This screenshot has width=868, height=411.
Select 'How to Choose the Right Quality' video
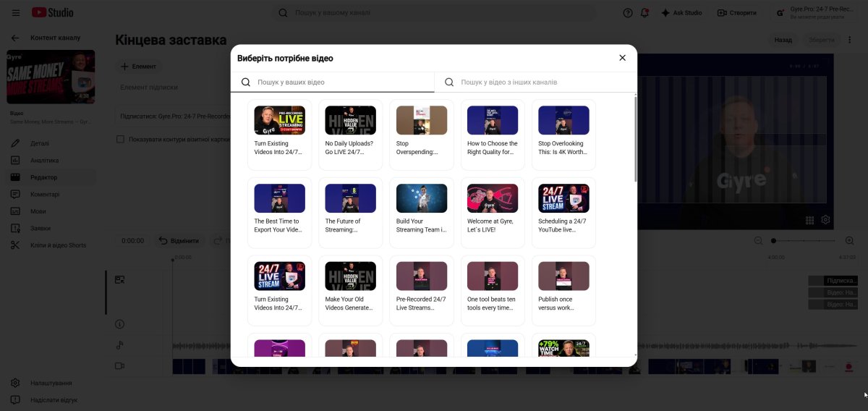point(493,135)
